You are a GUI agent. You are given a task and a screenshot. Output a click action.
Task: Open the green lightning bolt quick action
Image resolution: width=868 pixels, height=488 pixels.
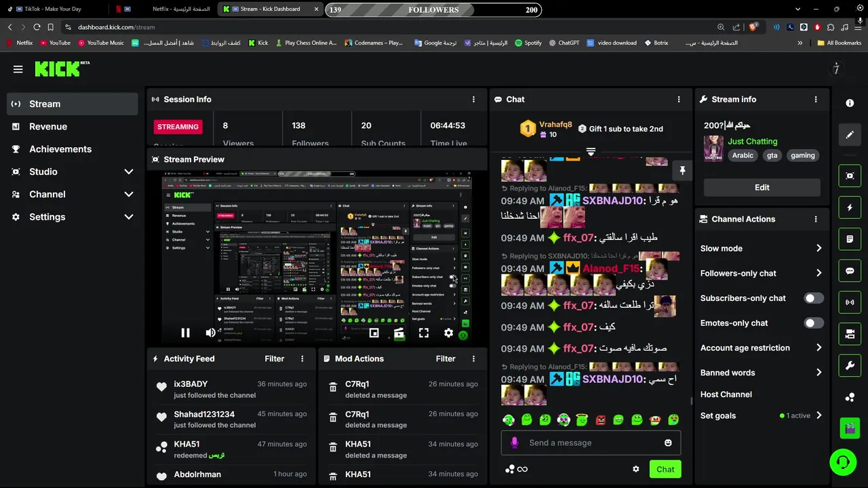coord(850,207)
